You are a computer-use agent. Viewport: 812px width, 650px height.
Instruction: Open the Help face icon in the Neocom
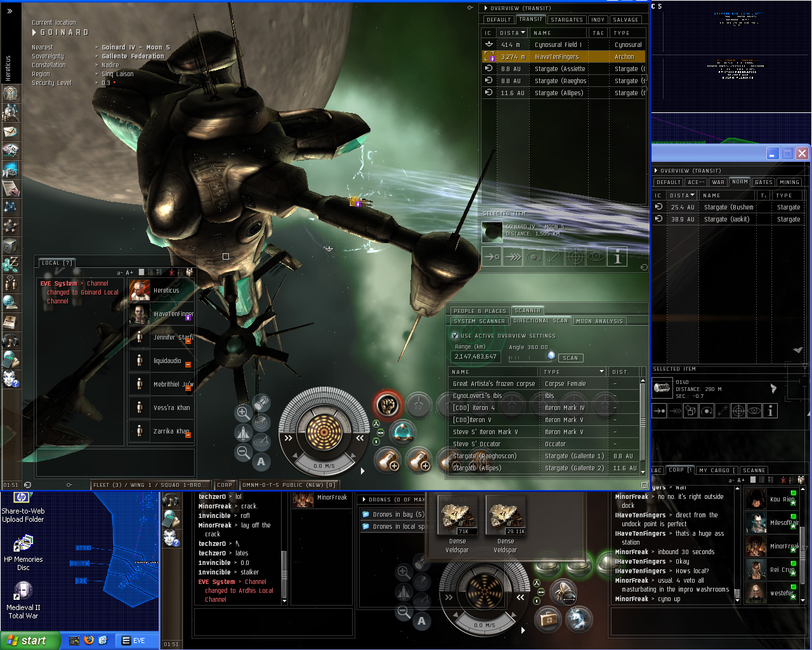pos(10,378)
